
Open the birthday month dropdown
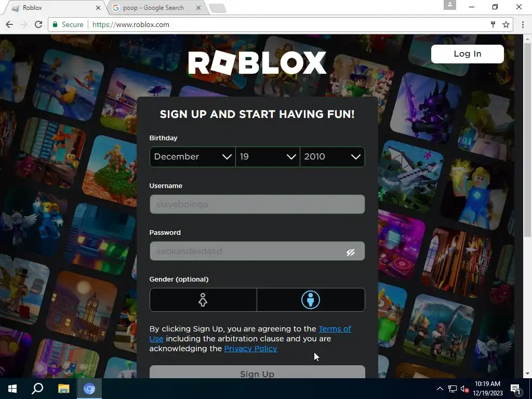(x=192, y=157)
